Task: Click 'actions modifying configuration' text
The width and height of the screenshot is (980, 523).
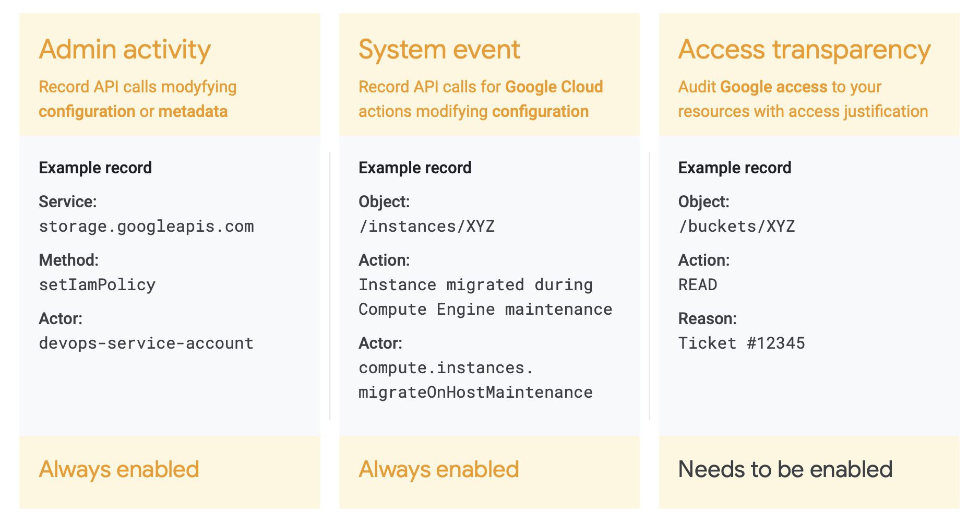Action: pos(474,112)
